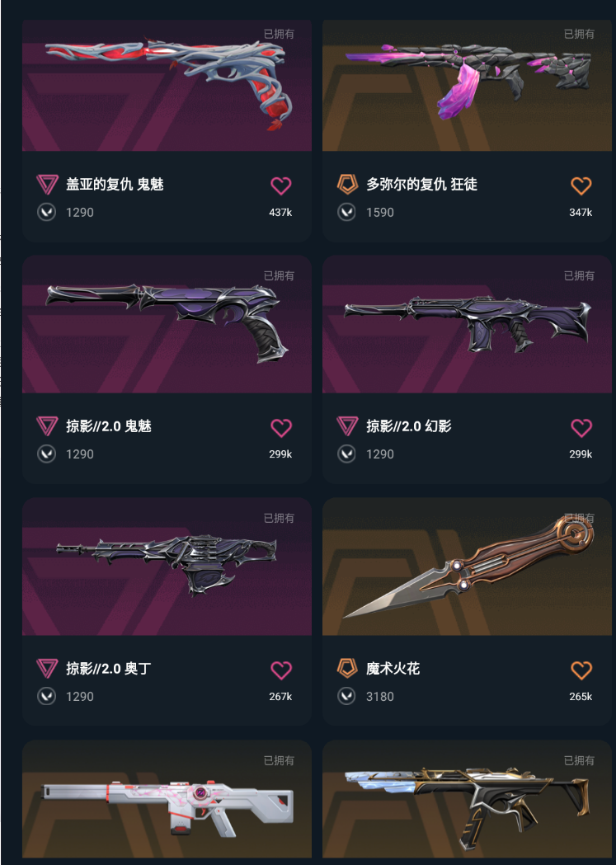This screenshot has width=616, height=865.
Task: Tap heart icon on 掠影//2.0 奥丁
Action: coord(280,670)
